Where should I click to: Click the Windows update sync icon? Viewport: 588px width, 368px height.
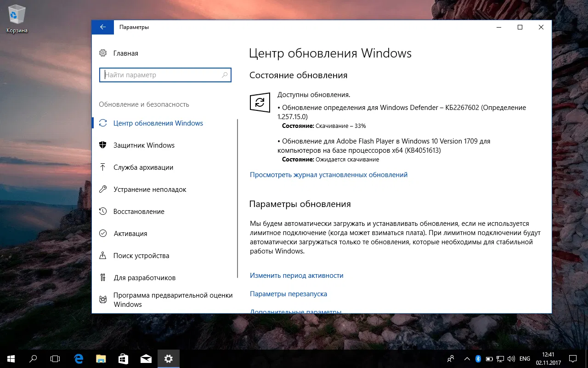tap(260, 103)
